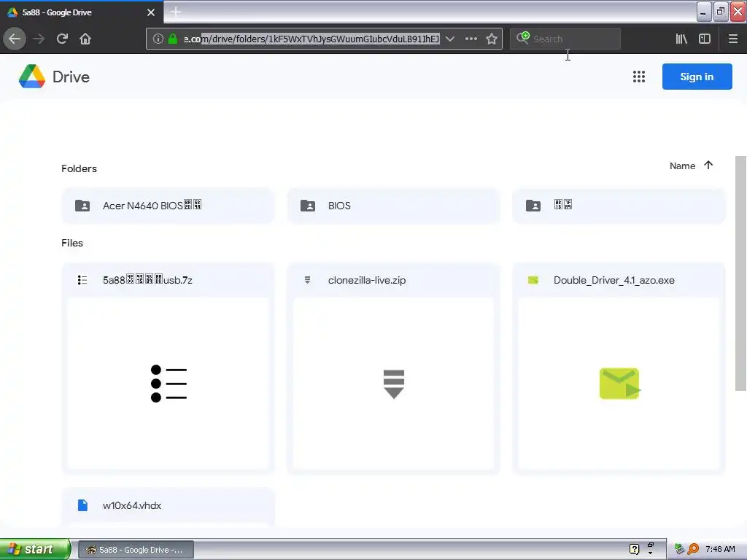This screenshot has height=560, width=747.
Task: Open 5a88 usb.7z preview thumbnail
Action: coord(169,384)
